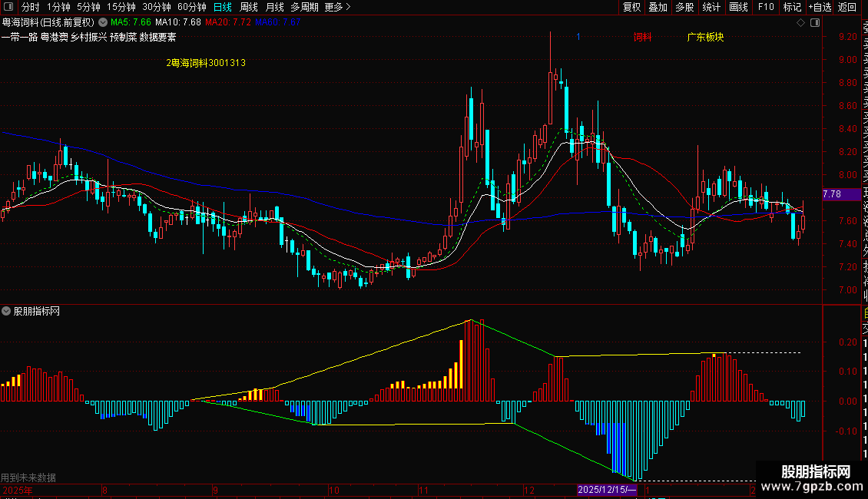This screenshot has width=868, height=499.
Task: Click month 8 on the time axis
Action: pos(104,490)
